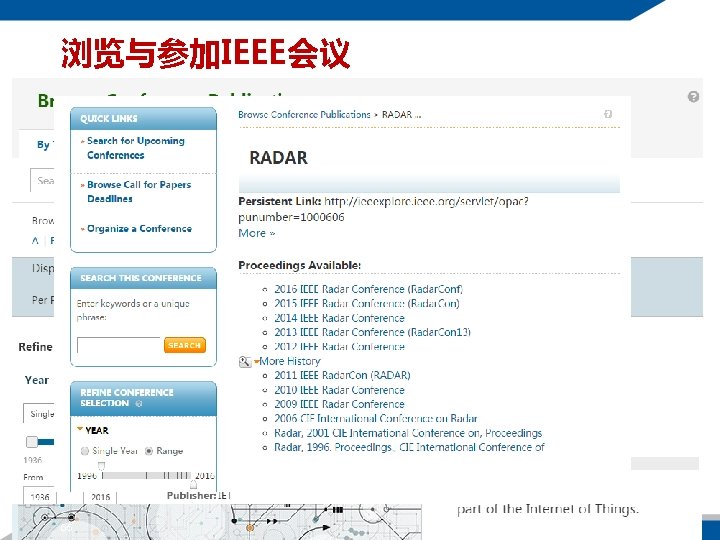Open 2011 IEEE RadarCon (RADAR) proceedings
Image resolution: width=720 pixels, height=540 pixels.
(x=342, y=376)
